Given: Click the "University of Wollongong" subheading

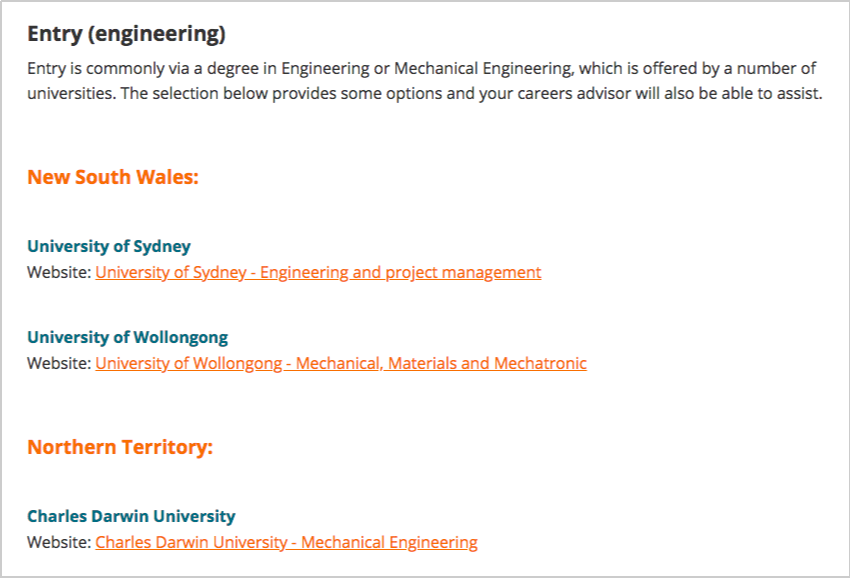Looking at the screenshot, I should tap(127, 337).
